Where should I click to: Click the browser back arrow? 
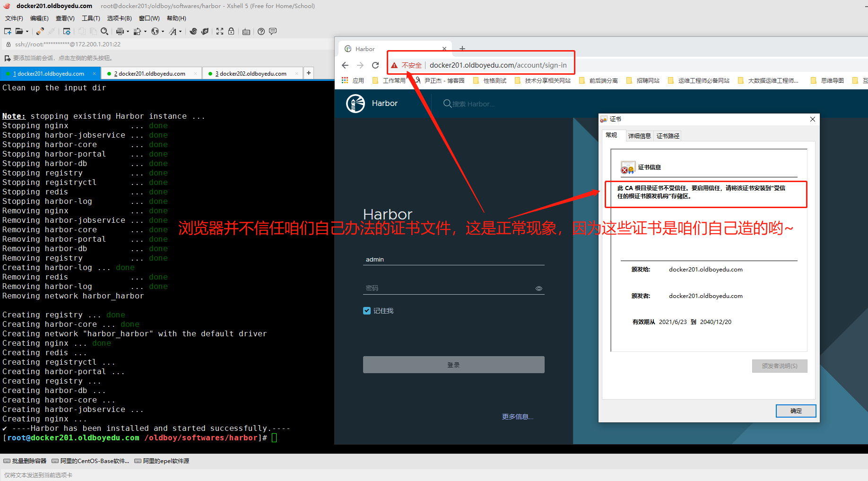(x=345, y=65)
